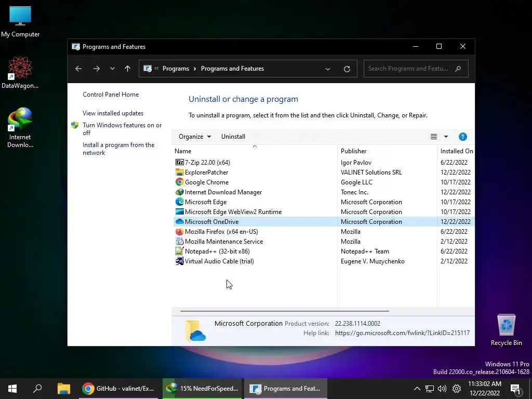Viewport: 532px width, 399px height.
Task: Change view with the list view button
Action: click(x=434, y=137)
